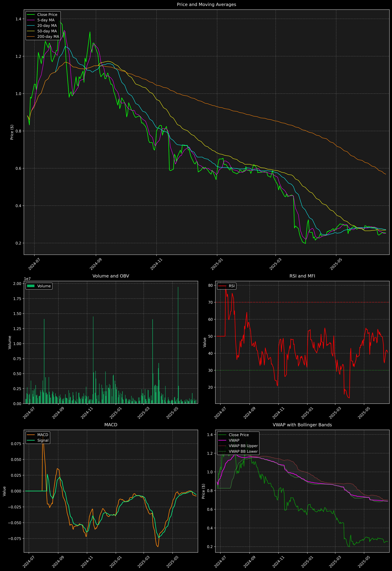
Task: Click the 'Price ($)' axis label of the VWAP chart
Action: [203, 491]
